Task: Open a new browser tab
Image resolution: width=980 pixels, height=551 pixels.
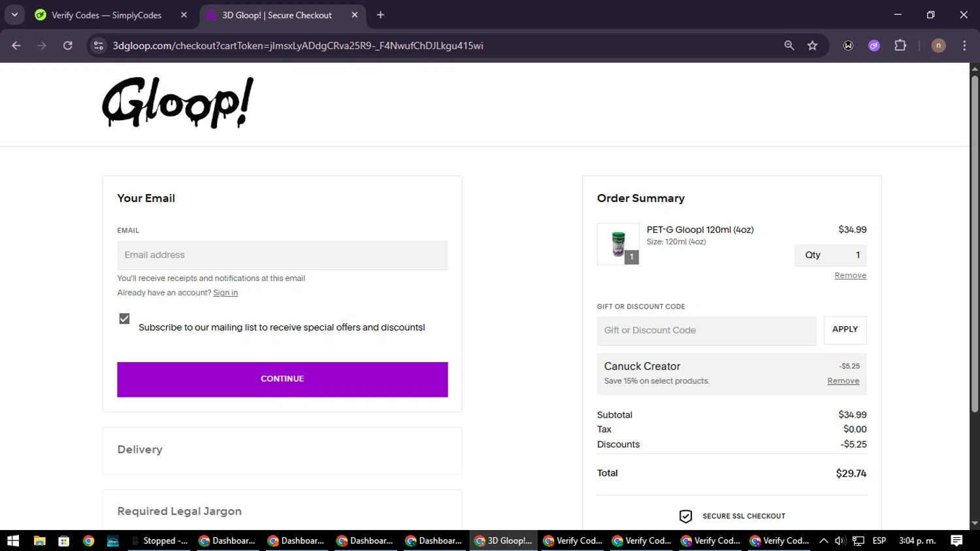Action: coord(380,15)
